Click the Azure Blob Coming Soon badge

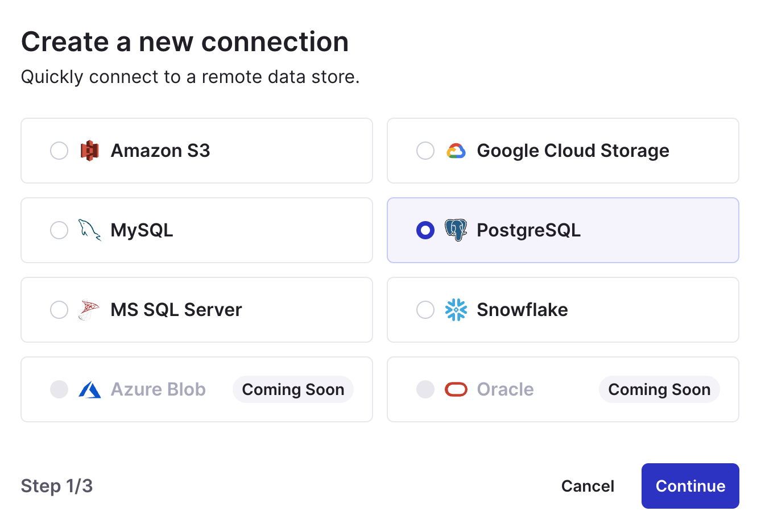pyautogui.click(x=293, y=389)
